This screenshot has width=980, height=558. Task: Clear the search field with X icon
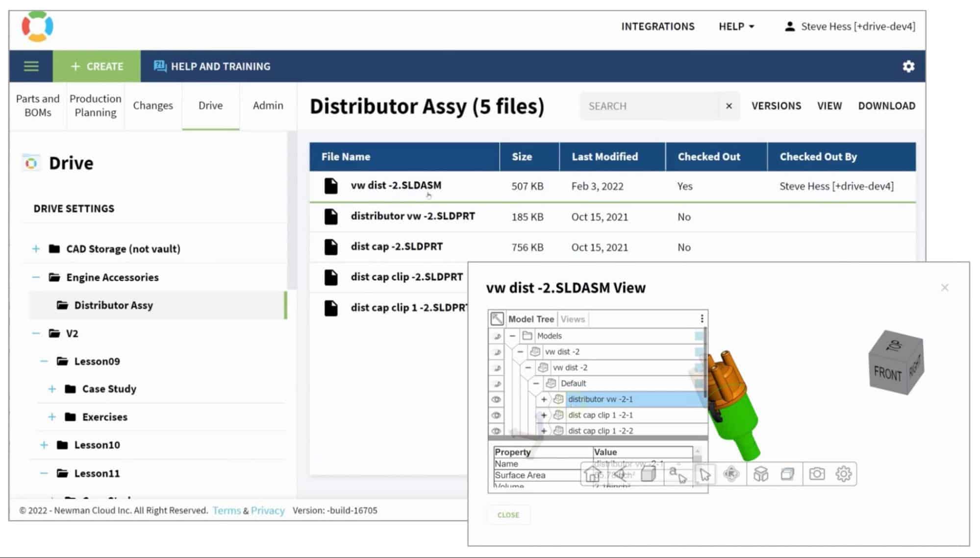[729, 106]
